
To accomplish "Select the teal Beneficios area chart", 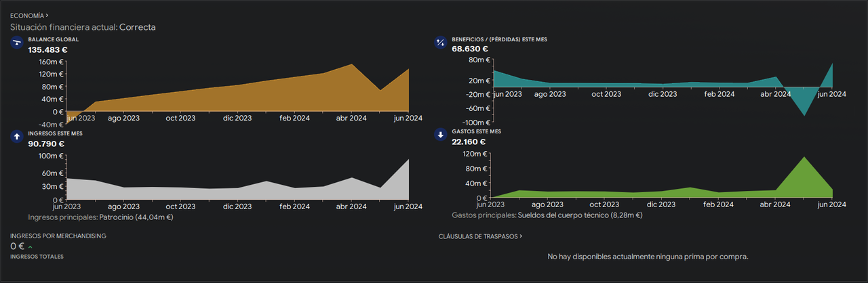I will tap(663, 85).
